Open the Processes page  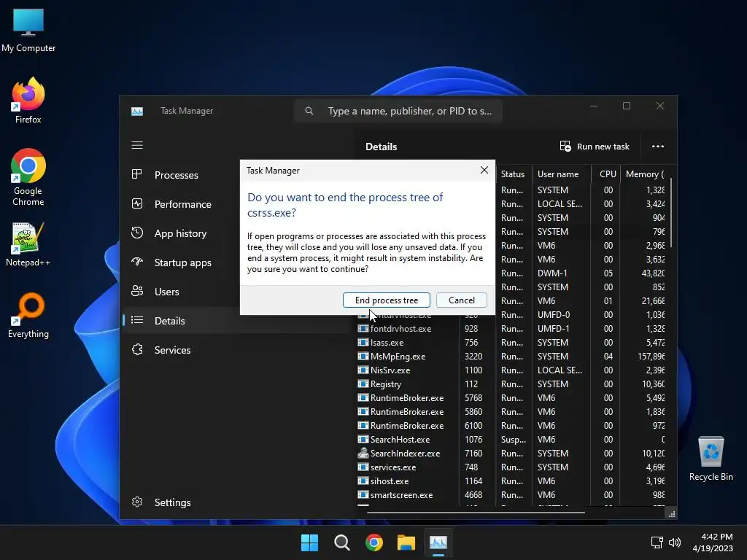click(x=177, y=175)
